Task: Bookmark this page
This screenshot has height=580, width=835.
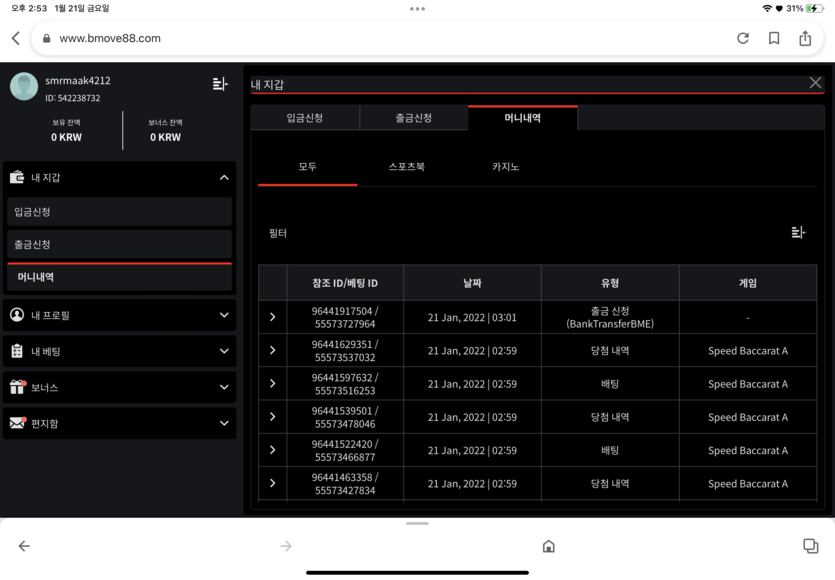Action: [x=774, y=38]
